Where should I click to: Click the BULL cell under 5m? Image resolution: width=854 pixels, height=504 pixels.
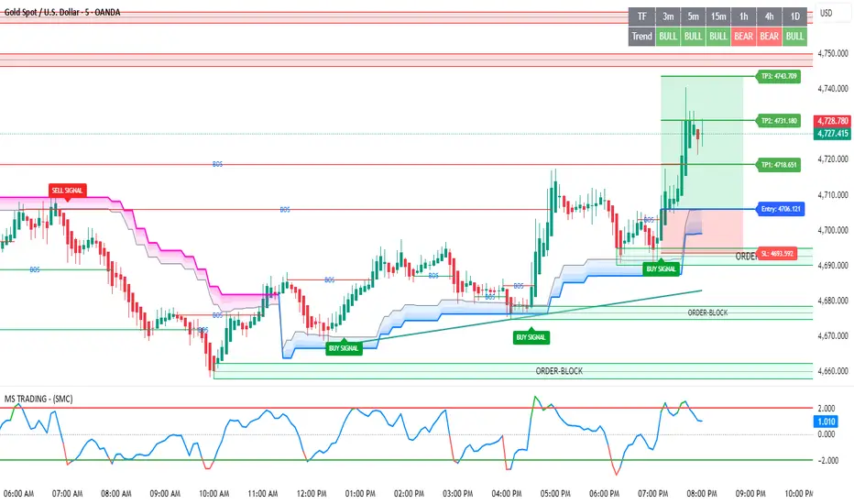coord(693,37)
